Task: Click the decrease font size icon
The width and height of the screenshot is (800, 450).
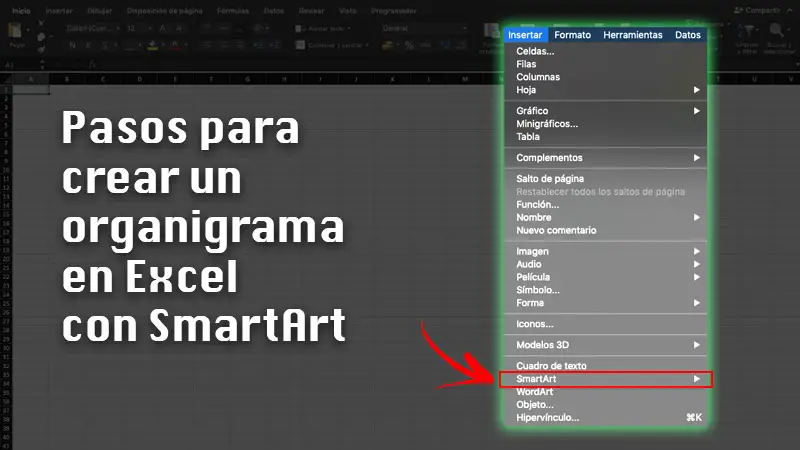Action: (x=179, y=29)
